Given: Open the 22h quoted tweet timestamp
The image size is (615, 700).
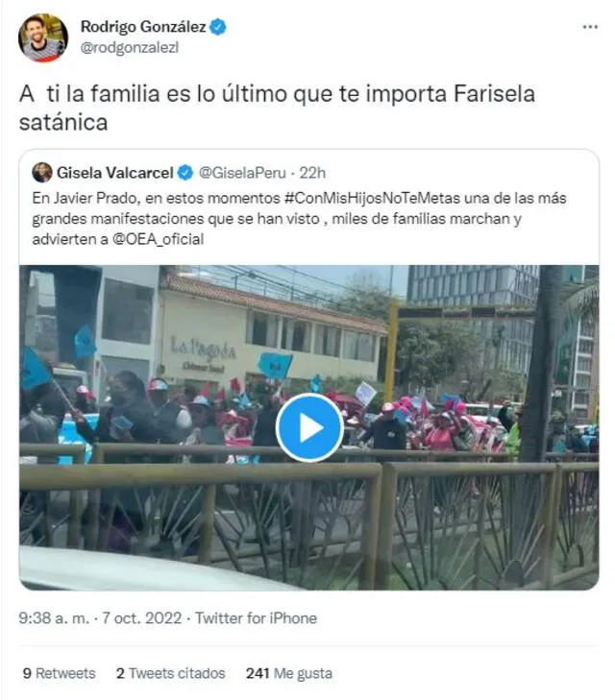Looking at the screenshot, I should click(312, 173).
